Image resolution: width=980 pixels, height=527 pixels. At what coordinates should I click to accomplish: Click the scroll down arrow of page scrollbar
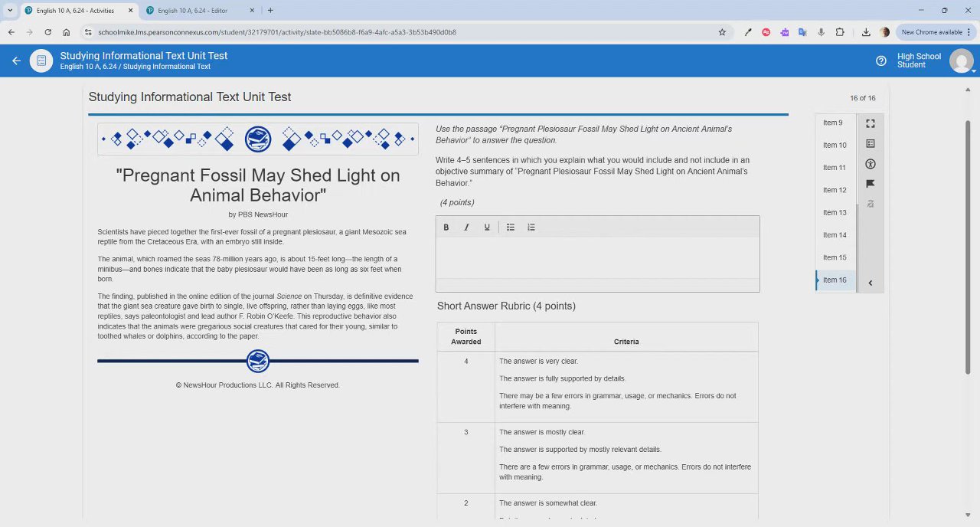[968, 515]
